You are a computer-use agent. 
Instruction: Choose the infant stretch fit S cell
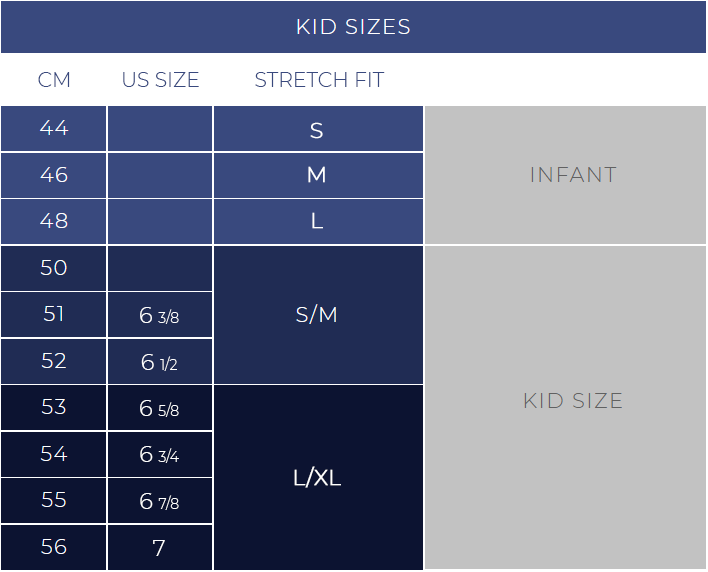click(318, 129)
